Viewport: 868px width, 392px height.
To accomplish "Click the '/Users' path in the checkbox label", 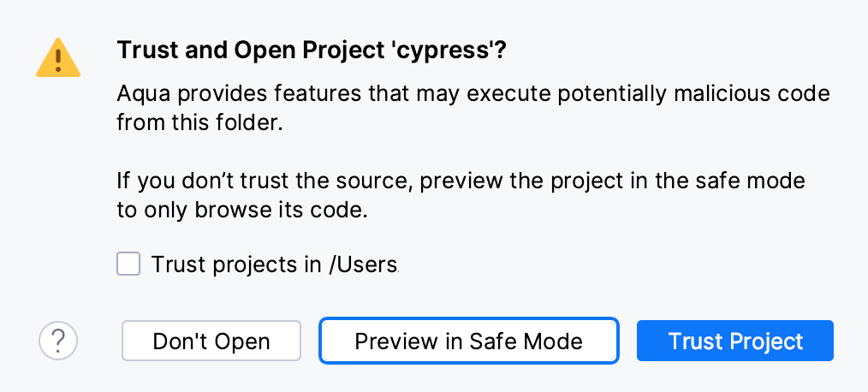I will 362,264.
